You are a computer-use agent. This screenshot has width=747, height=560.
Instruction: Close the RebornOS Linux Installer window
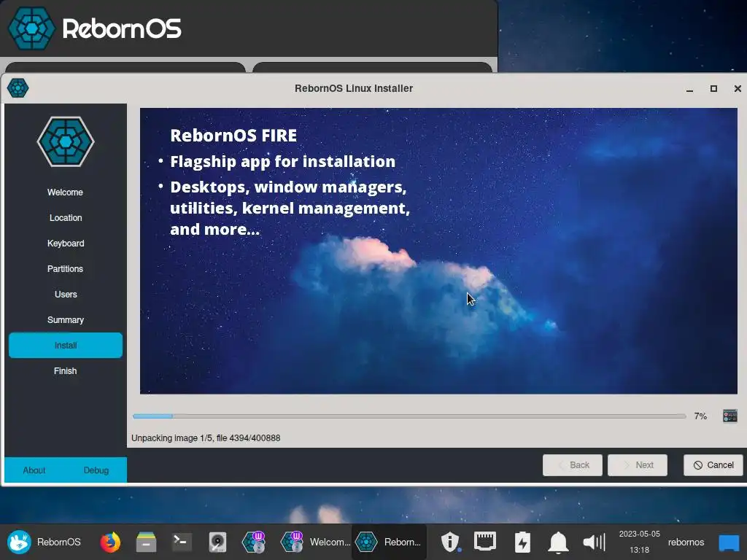(738, 88)
